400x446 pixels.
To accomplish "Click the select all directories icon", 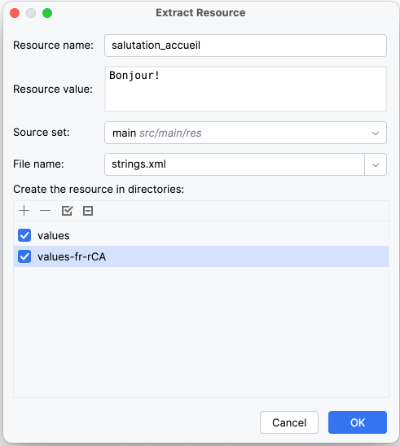I will click(x=67, y=211).
